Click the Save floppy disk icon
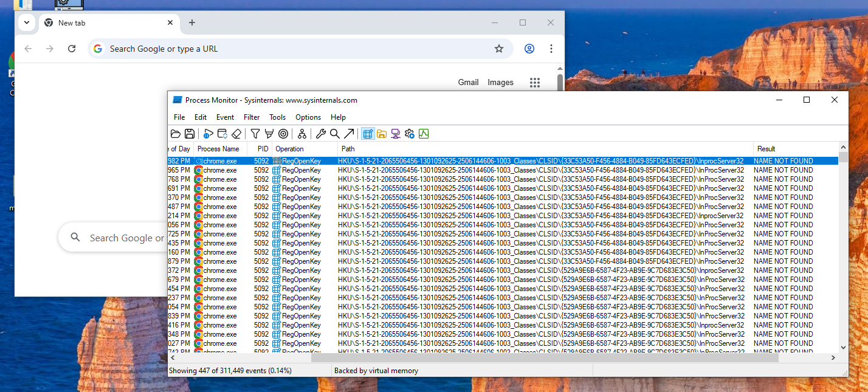This screenshot has width=868, height=392. 189,134
